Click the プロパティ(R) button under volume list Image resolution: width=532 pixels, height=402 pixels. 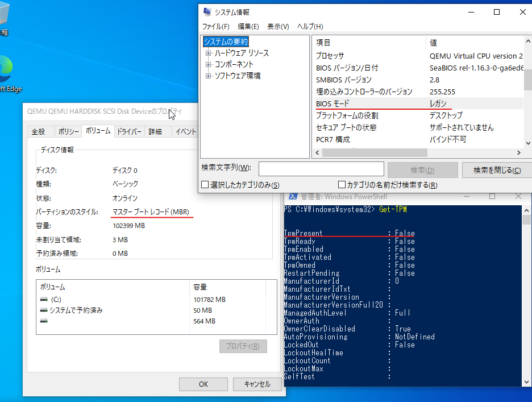(243, 346)
